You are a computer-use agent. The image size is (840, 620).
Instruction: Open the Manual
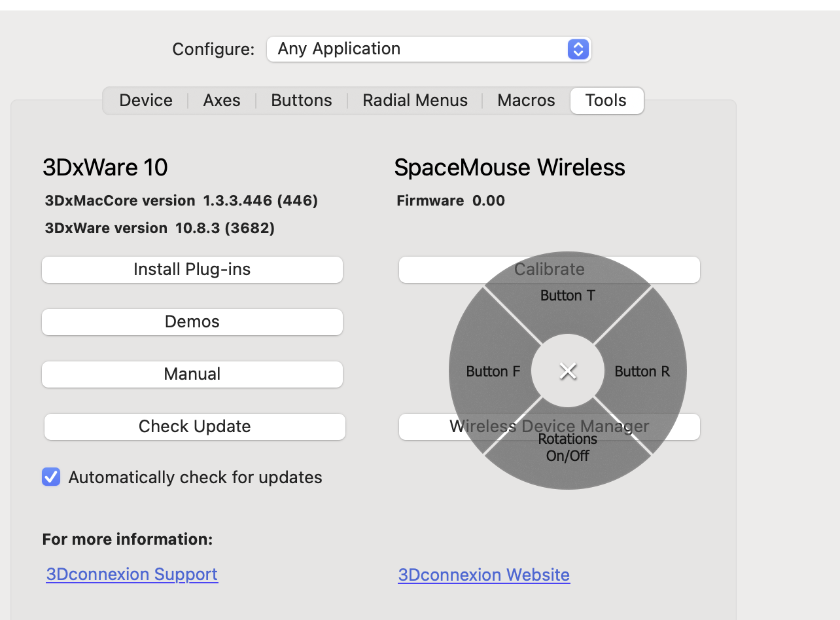tap(192, 374)
